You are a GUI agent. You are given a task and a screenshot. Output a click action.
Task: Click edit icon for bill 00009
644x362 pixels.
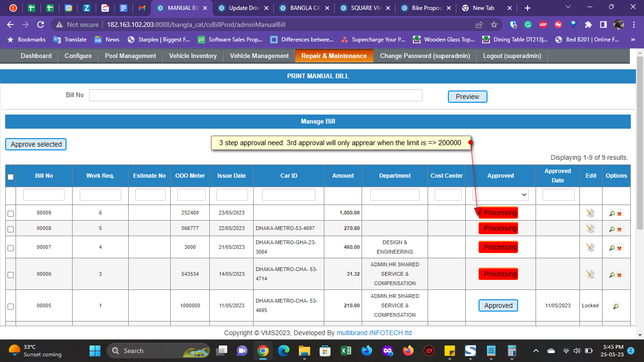[x=590, y=213]
